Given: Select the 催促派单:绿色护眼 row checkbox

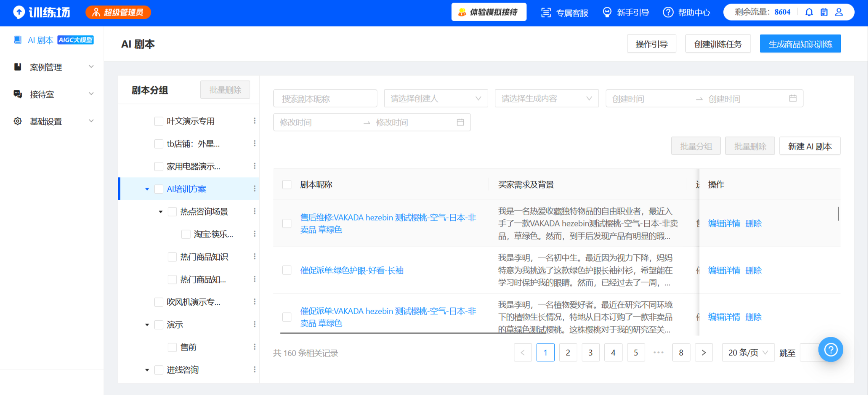Looking at the screenshot, I should (x=287, y=270).
